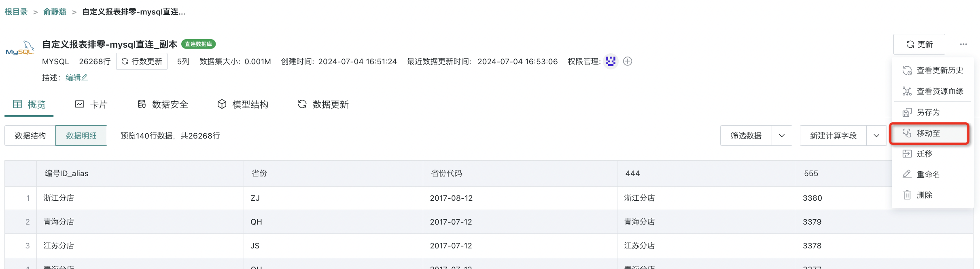This screenshot has height=269, width=980.
Task: Open 查看资源血缘 lineage view
Action: click(939, 91)
